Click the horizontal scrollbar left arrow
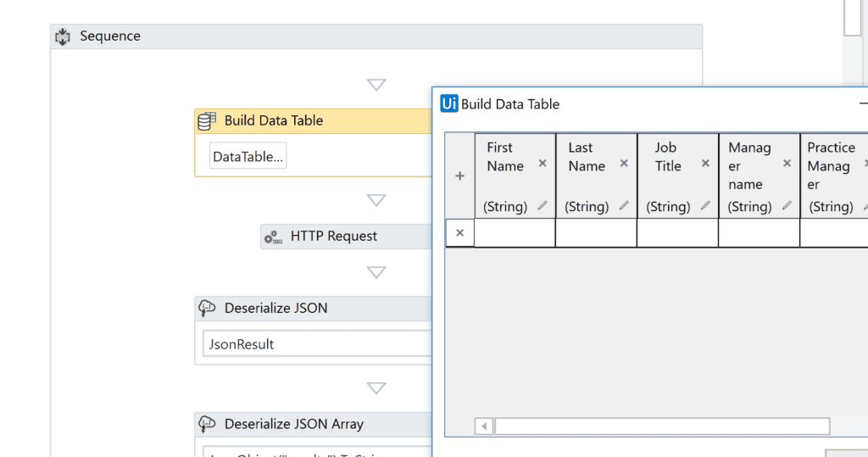 click(x=484, y=426)
